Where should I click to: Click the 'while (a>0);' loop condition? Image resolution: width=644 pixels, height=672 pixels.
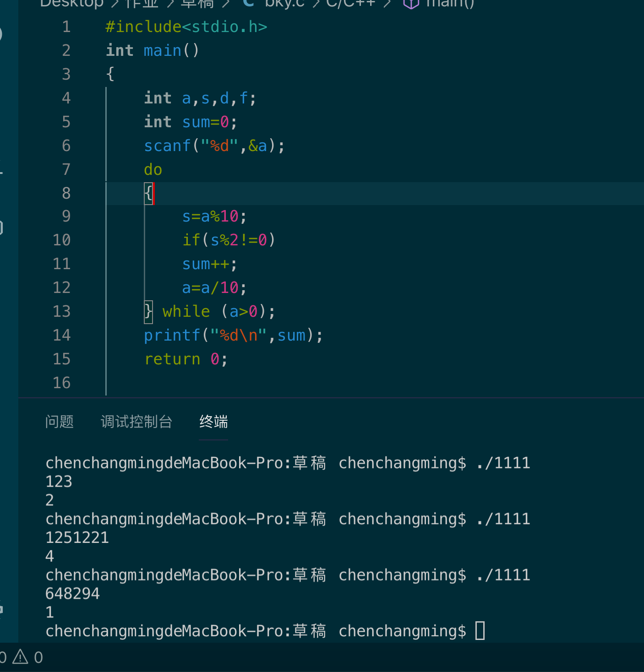(x=219, y=311)
